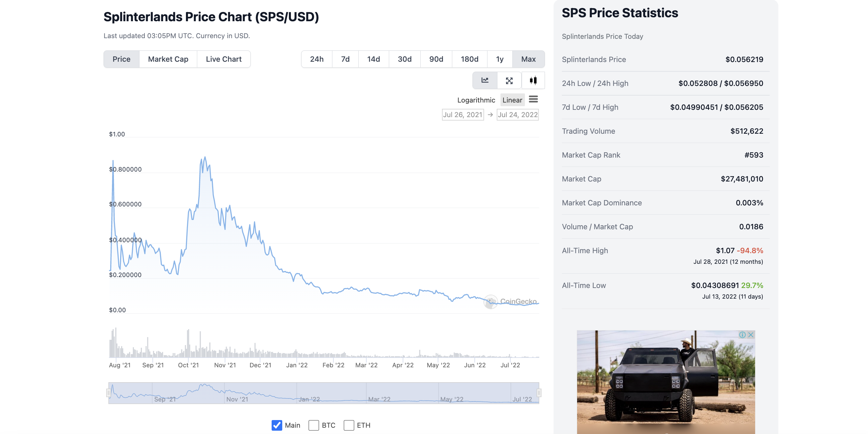Click the SPS Price Statistics heading

620,13
